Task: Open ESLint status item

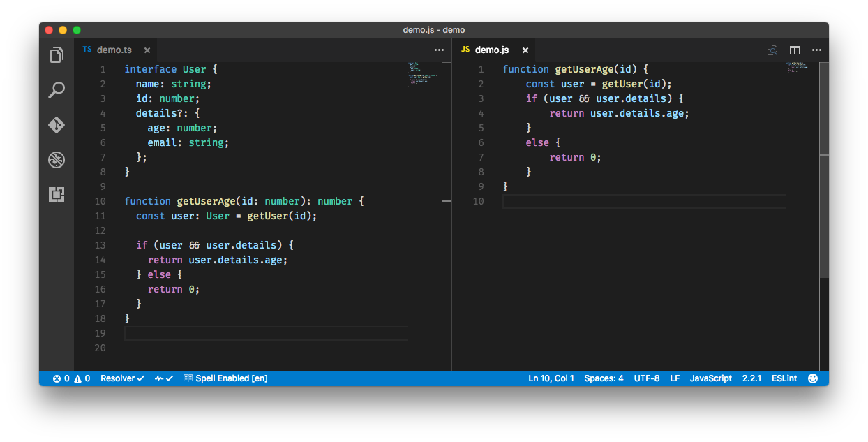Action: pyautogui.click(x=784, y=378)
